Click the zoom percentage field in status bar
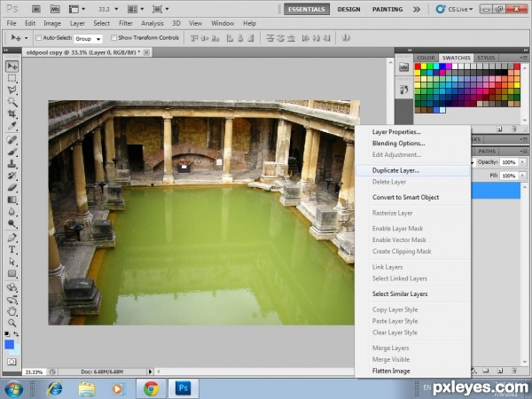The image size is (532, 399). (35, 372)
